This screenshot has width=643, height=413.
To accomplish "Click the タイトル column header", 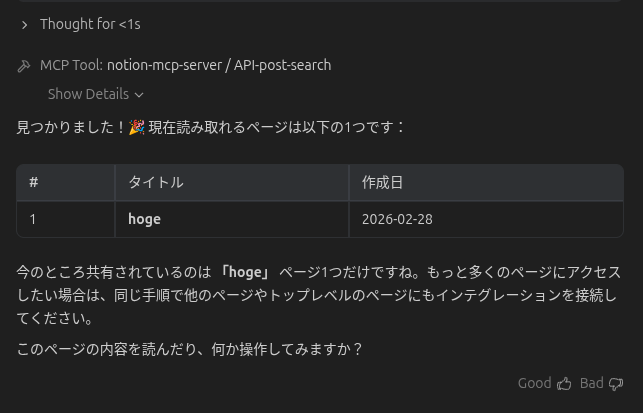I will click(x=155, y=182).
